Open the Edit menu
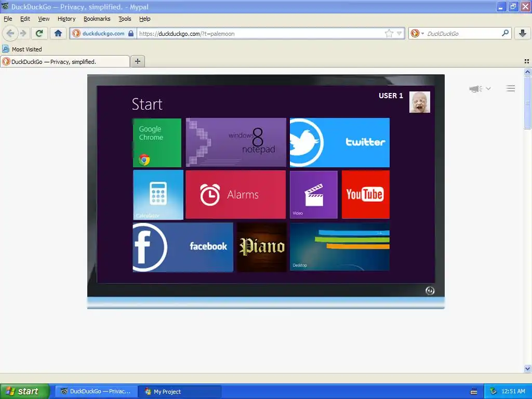532x399 pixels. click(x=25, y=19)
